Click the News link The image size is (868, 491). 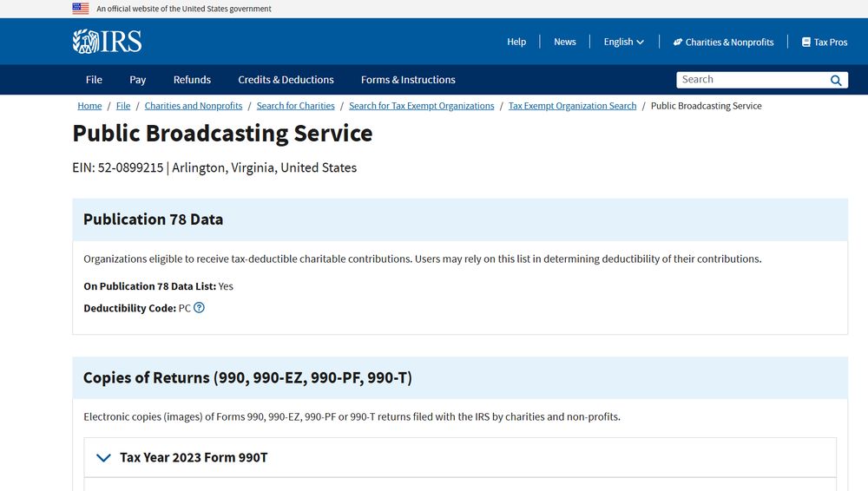(x=565, y=42)
